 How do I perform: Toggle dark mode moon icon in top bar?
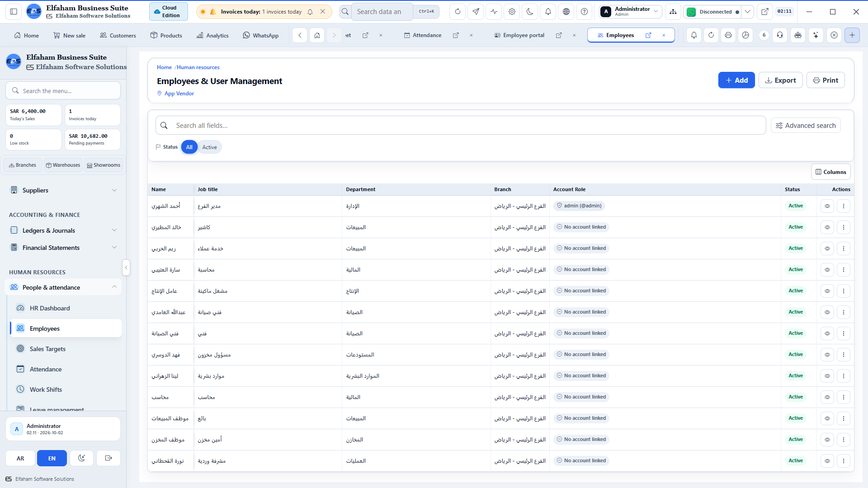pyautogui.click(x=530, y=12)
